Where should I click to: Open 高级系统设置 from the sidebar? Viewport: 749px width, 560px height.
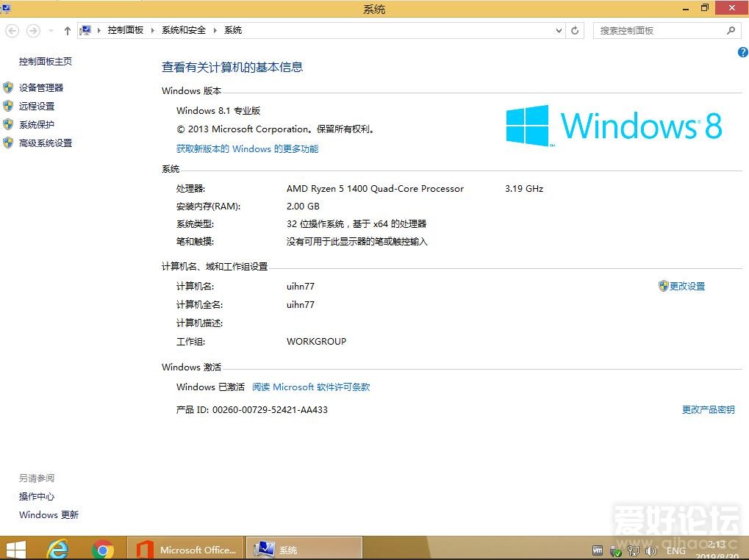pyautogui.click(x=46, y=143)
